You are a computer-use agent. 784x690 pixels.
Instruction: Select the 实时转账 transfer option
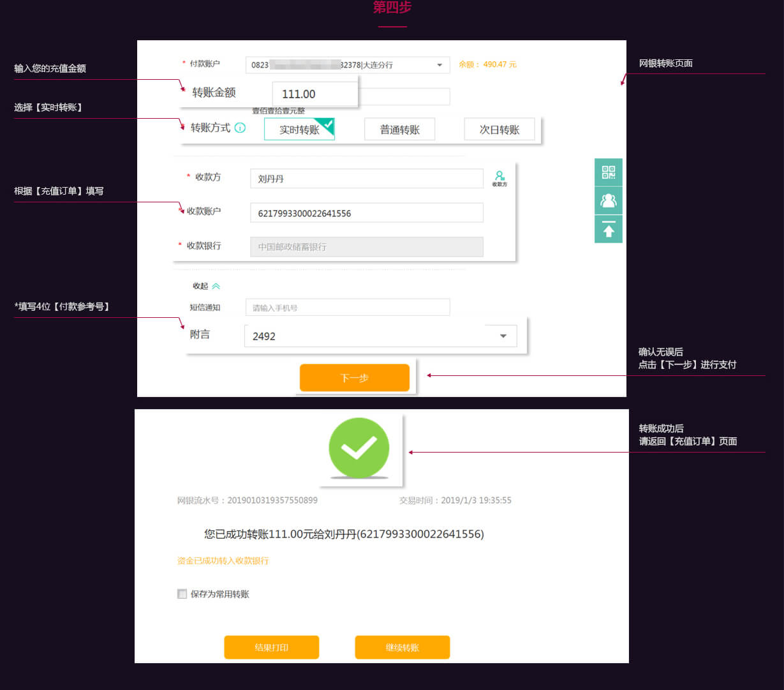pos(299,130)
